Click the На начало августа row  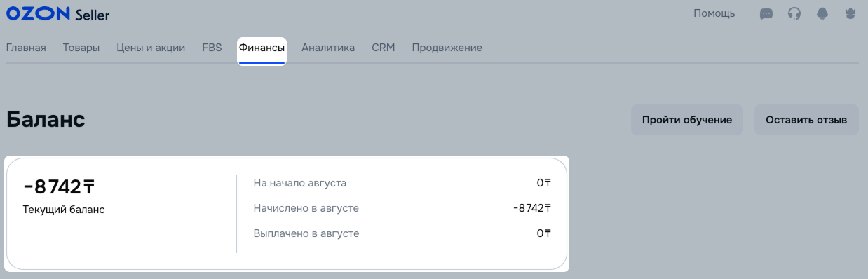402,183
